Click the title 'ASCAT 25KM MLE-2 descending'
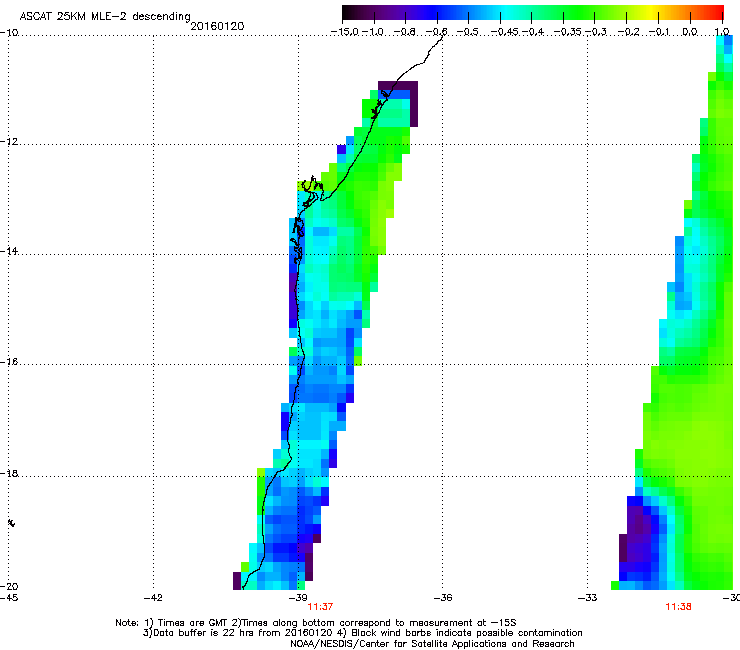Viewport: 740px width, 650px height. (x=105, y=16)
